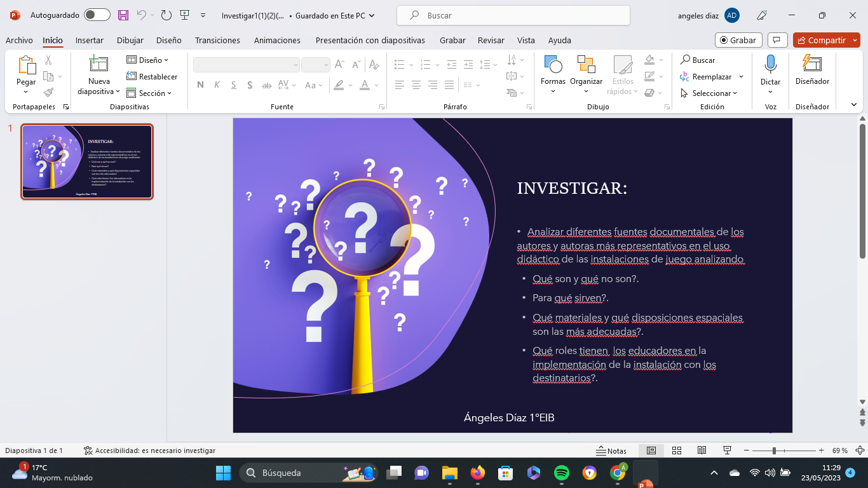The width and height of the screenshot is (868, 488).
Task: Open the Transiciones ribbon tab
Action: point(217,40)
